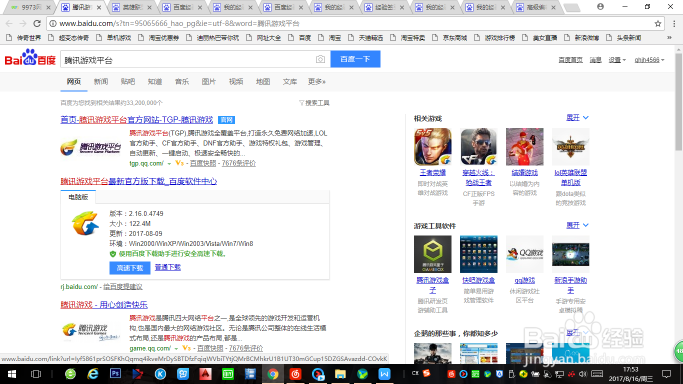Launch Photoshop from the taskbar
This screenshot has height=384, width=683.
pos(115,374)
